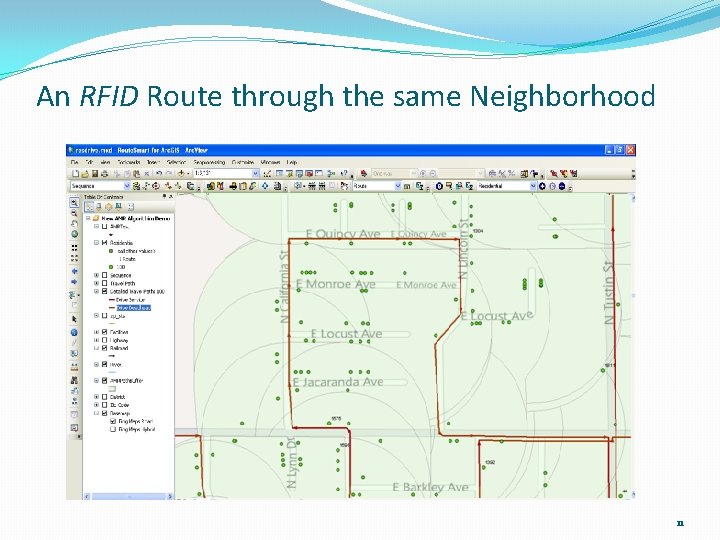Click the N Tustin St label on map

(608, 292)
